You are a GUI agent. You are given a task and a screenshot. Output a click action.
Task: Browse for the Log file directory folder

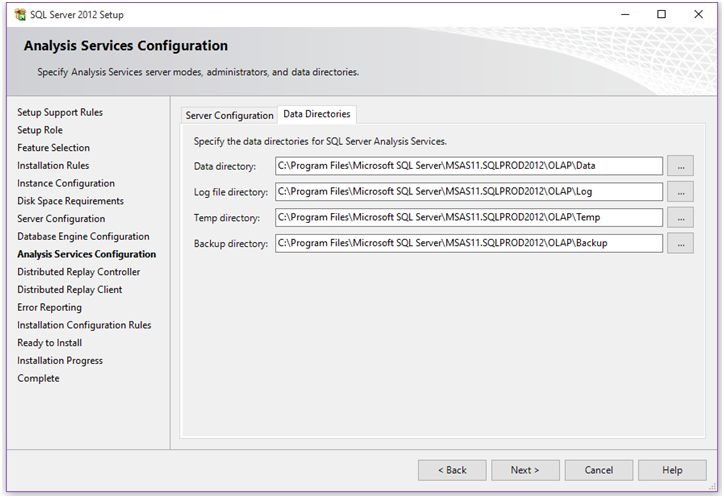point(680,192)
